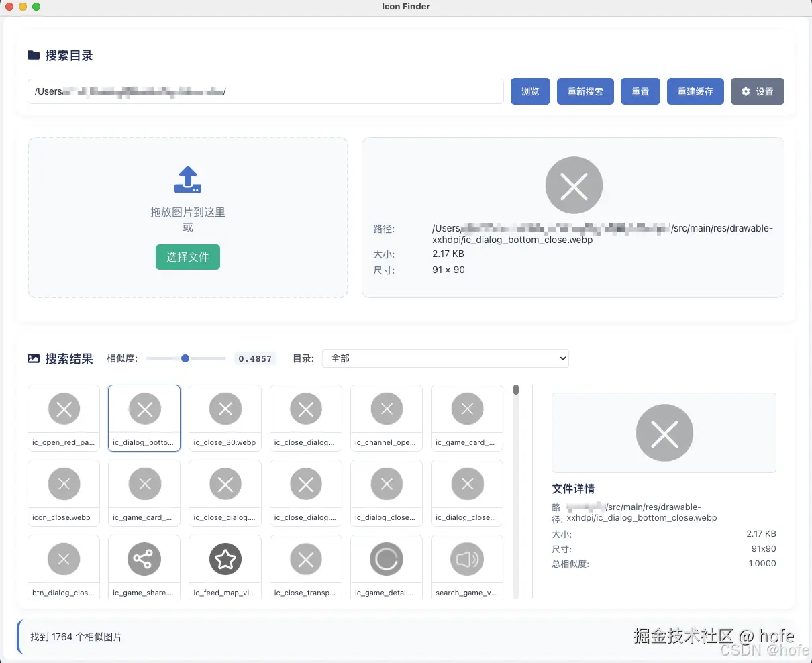Click the 相似度 similarity slider handle
The width and height of the screenshot is (812, 663).
[185, 358]
